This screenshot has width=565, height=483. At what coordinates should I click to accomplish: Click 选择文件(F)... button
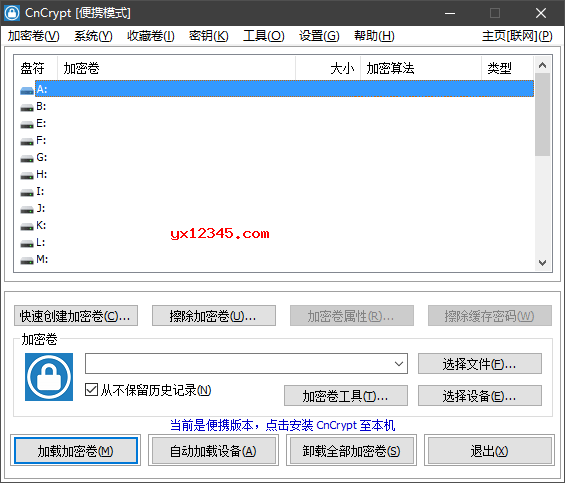pyautogui.click(x=480, y=364)
